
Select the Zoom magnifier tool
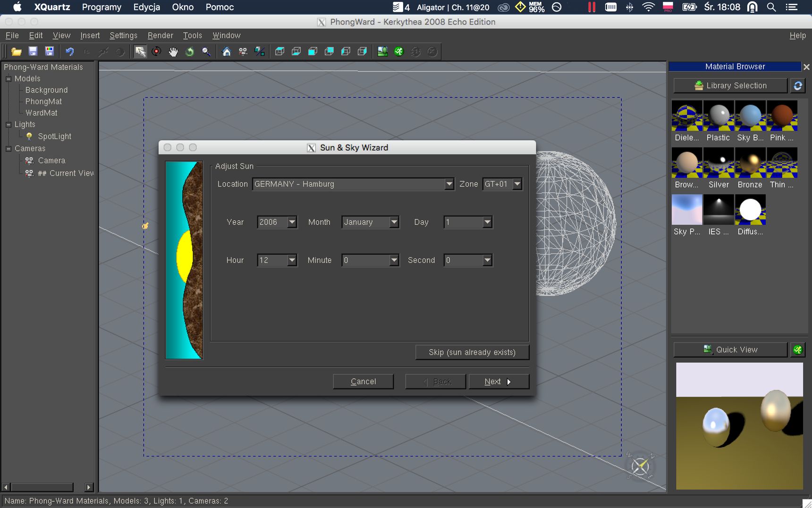(x=206, y=52)
